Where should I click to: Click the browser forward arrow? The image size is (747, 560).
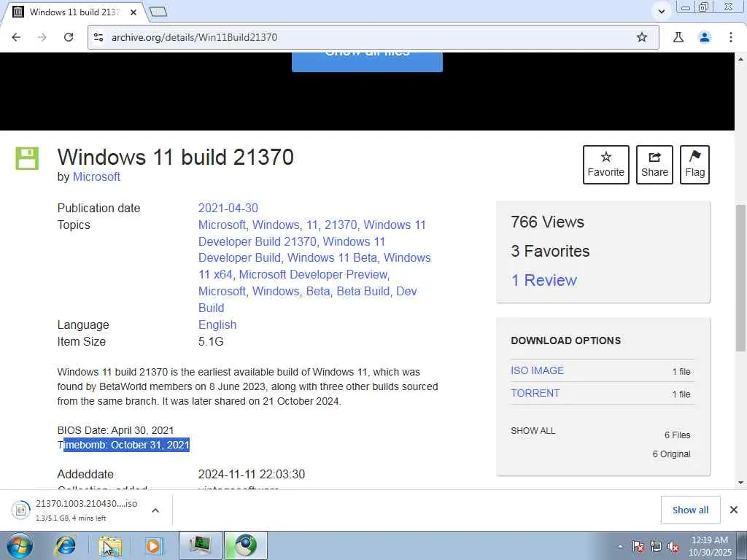(x=42, y=37)
